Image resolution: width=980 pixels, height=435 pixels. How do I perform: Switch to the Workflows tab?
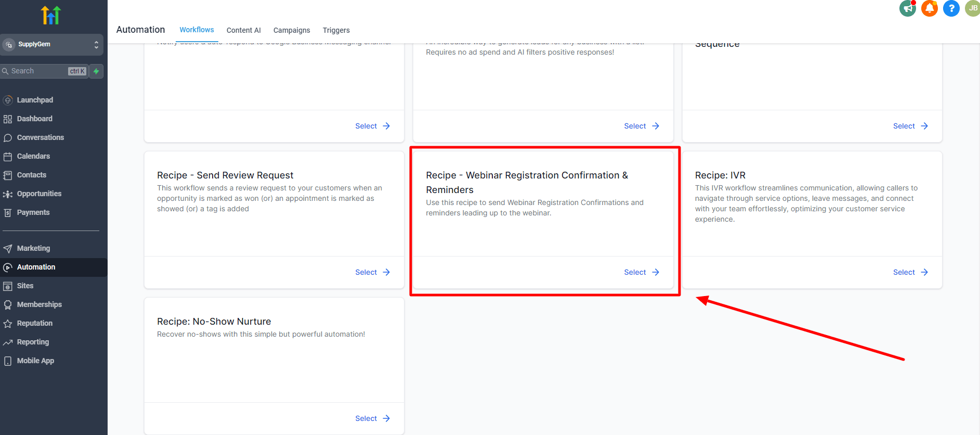(x=197, y=30)
